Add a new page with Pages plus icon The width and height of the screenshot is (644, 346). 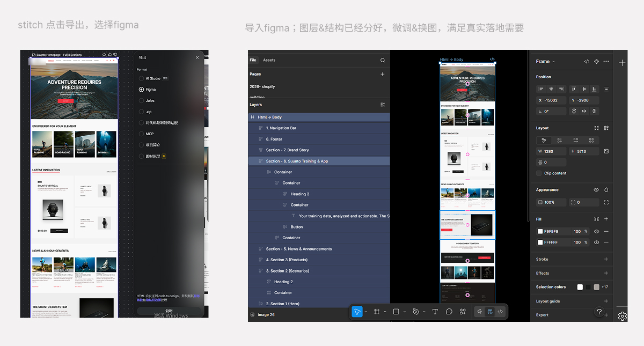[383, 74]
